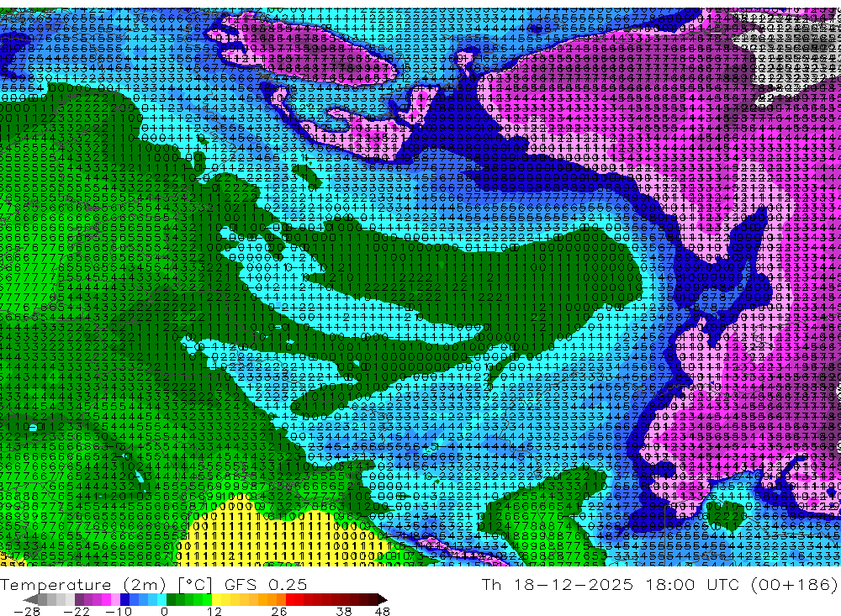Screen dimensions: 841x616
Task: Click the bright yellow swatch next to the green in the legend
Action: click(x=217, y=599)
